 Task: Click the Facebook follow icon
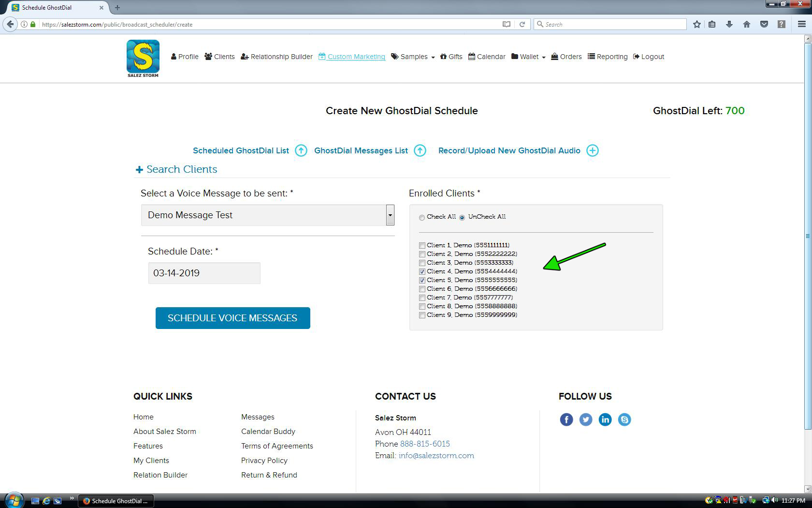click(x=566, y=419)
